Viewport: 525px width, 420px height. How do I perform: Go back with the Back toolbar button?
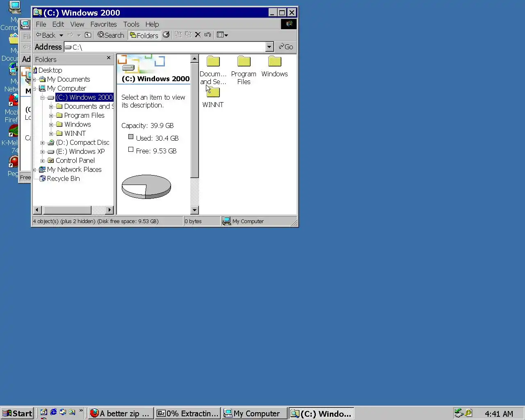[x=45, y=35]
